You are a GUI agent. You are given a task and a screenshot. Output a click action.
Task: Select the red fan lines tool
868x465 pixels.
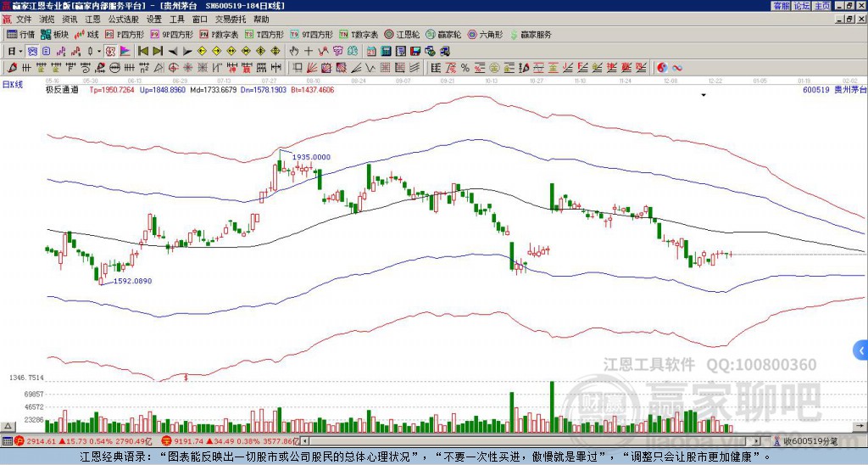point(312,68)
